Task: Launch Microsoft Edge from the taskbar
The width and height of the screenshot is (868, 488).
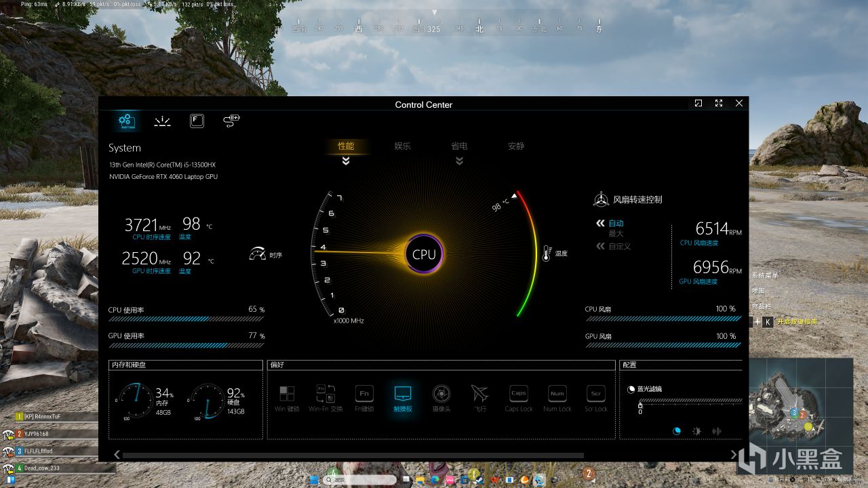Action: click(435, 480)
